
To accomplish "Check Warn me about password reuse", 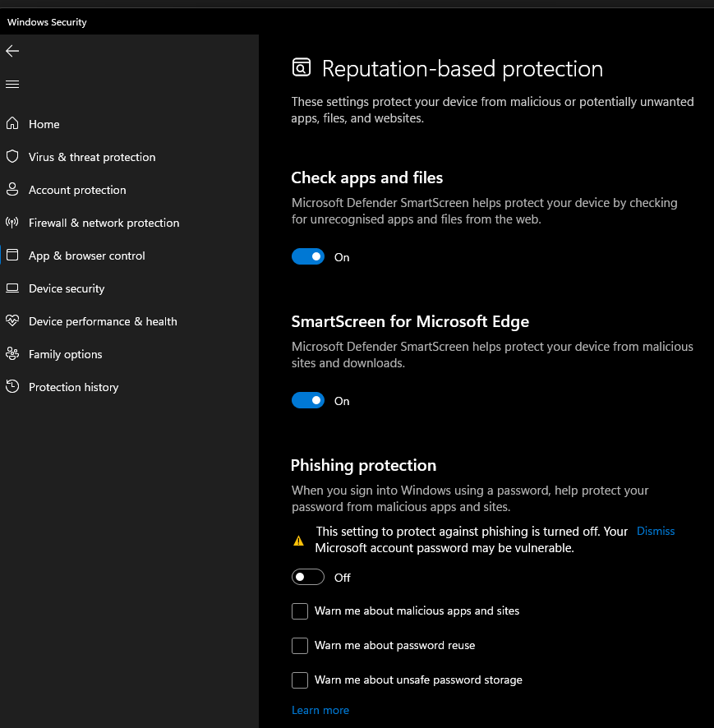I will pos(300,645).
